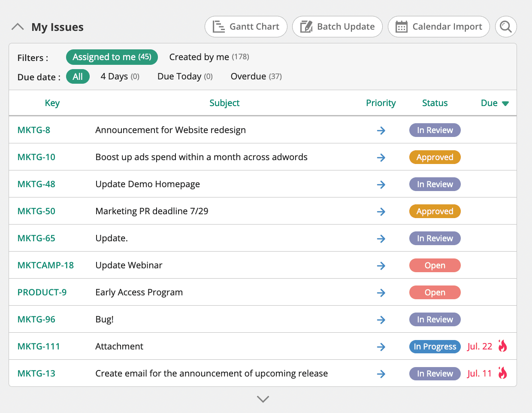
Task: Toggle sort order on Due column
Action: 494,103
